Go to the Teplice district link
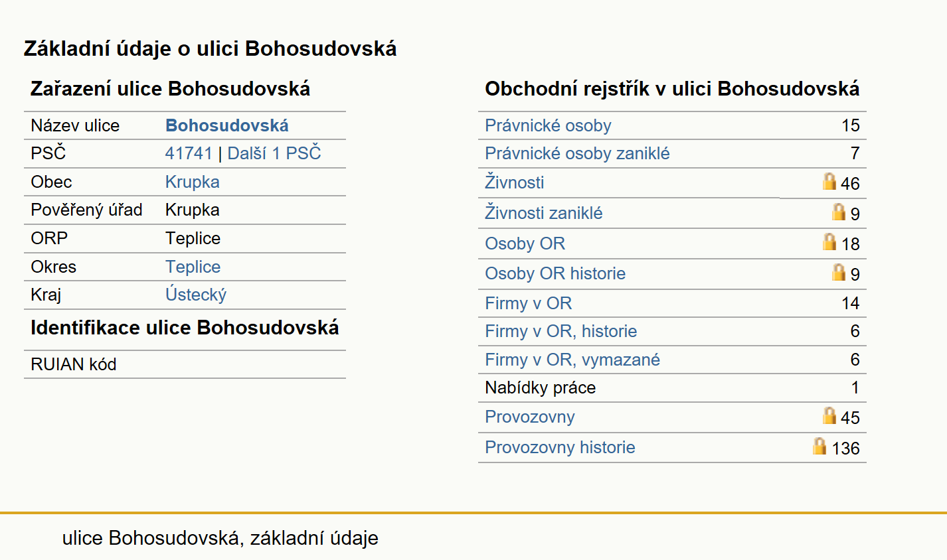The image size is (947, 560). tap(193, 267)
